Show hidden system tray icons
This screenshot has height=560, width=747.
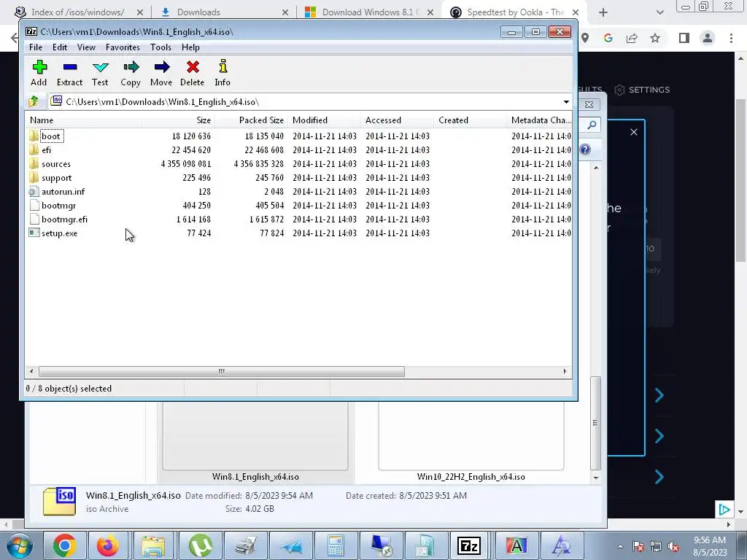620,546
